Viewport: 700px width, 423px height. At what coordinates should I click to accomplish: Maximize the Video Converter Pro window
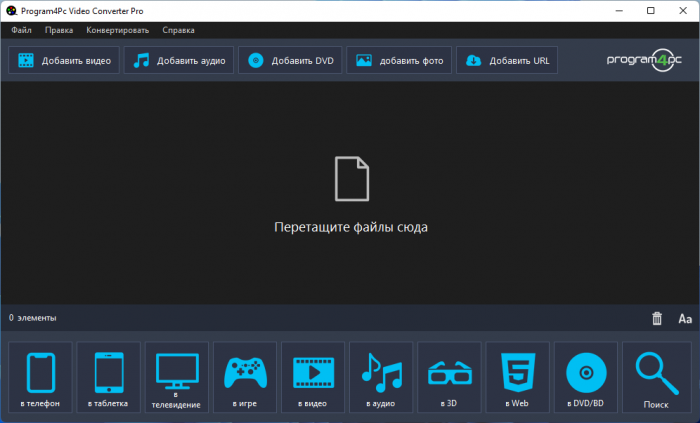point(650,11)
